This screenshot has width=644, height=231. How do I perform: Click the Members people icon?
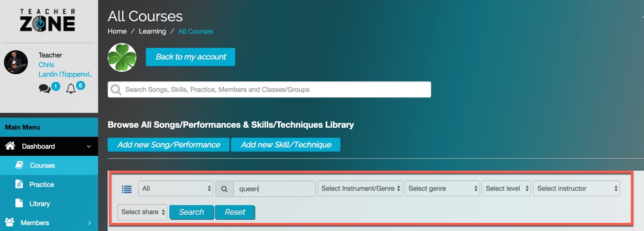(x=10, y=222)
